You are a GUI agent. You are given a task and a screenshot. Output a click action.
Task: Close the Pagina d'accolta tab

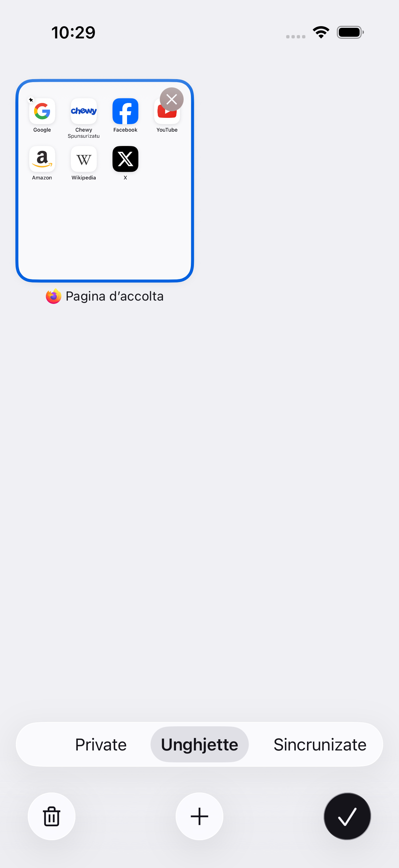pos(172,99)
